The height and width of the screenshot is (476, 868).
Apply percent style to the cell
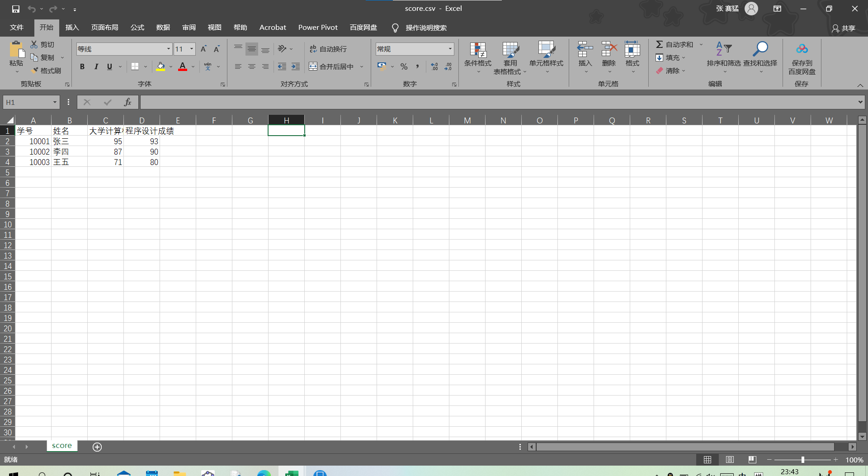404,66
